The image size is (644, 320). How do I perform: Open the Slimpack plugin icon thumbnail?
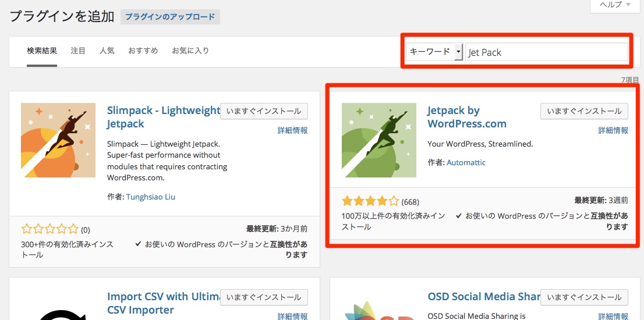pos(58,140)
